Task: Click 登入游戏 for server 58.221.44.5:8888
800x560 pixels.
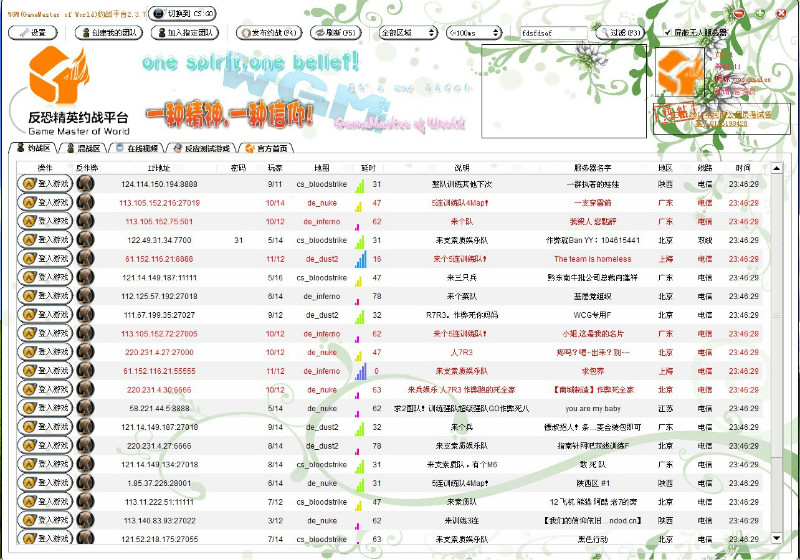Action: pos(46,408)
